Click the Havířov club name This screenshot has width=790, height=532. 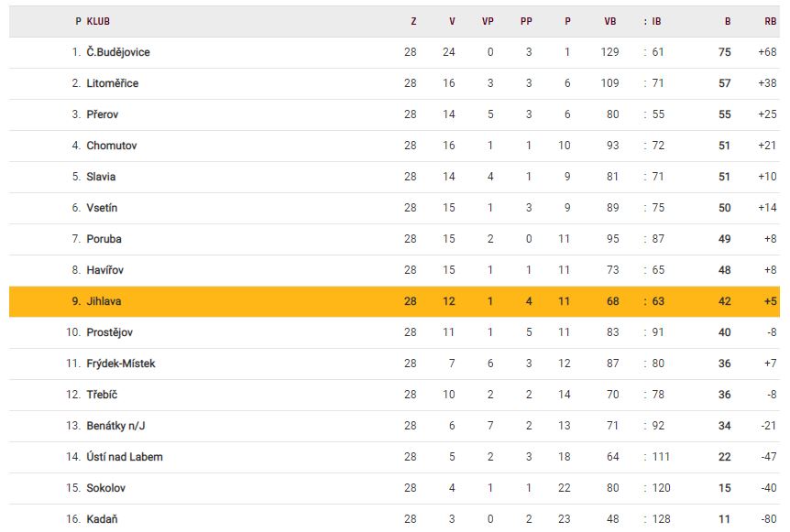105,270
